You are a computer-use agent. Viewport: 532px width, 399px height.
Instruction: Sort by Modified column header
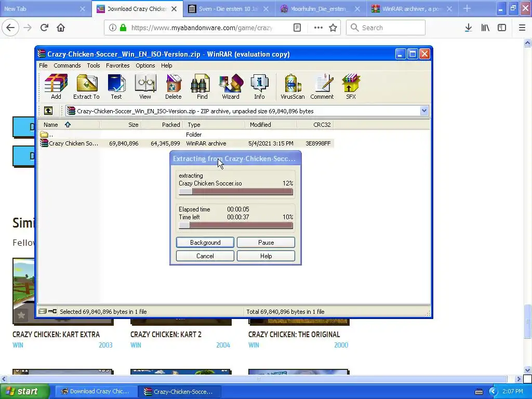[271, 125]
